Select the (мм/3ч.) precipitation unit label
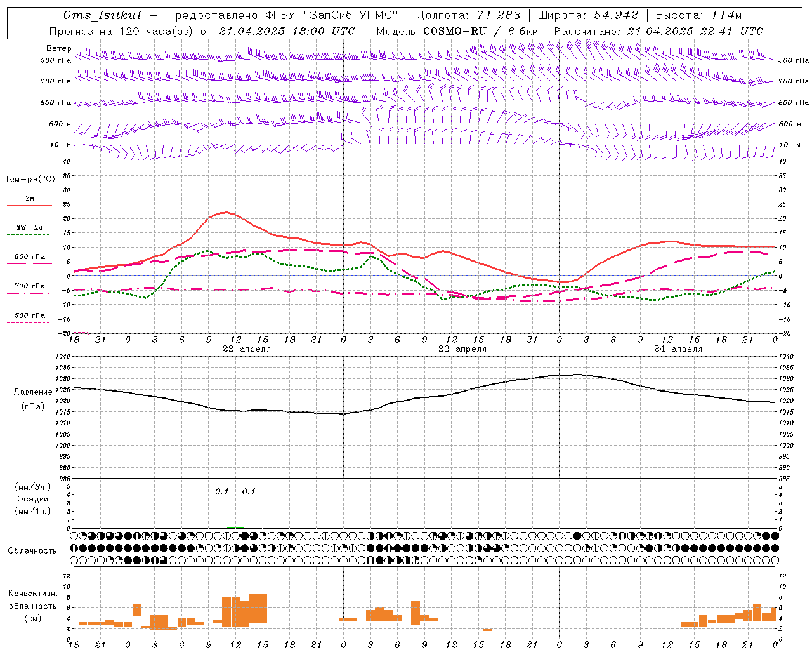Screen dimensions: 812x650 coord(33,487)
